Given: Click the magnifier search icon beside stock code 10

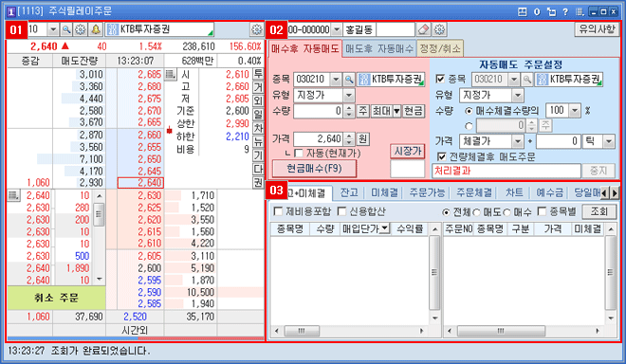Looking at the screenshot, I should tap(66, 29).
